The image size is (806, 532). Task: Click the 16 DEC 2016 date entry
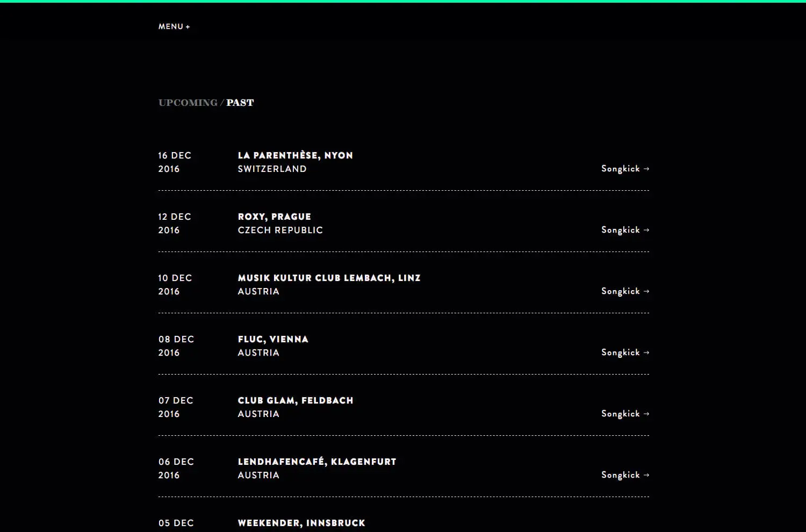coord(174,162)
